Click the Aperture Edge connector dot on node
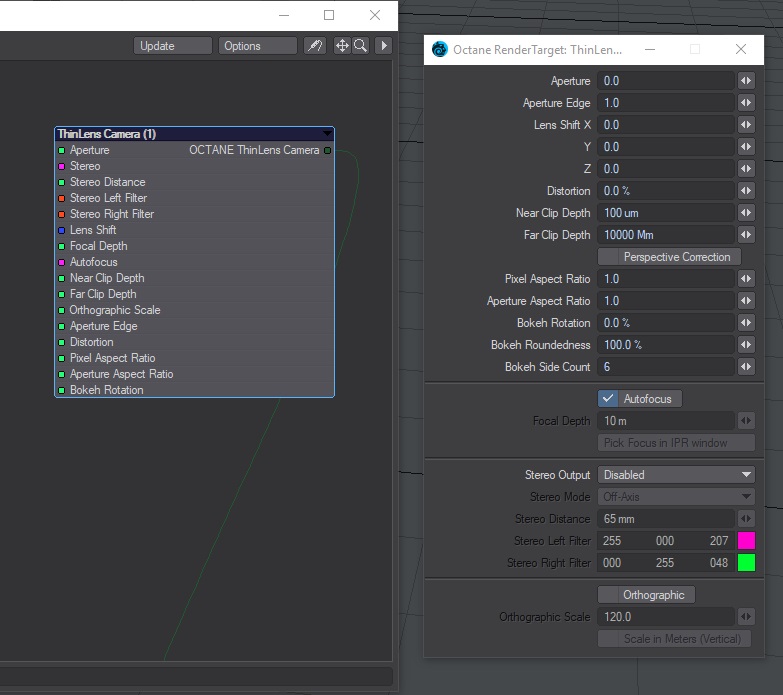Screen dimensions: 783x695 tap(61, 326)
